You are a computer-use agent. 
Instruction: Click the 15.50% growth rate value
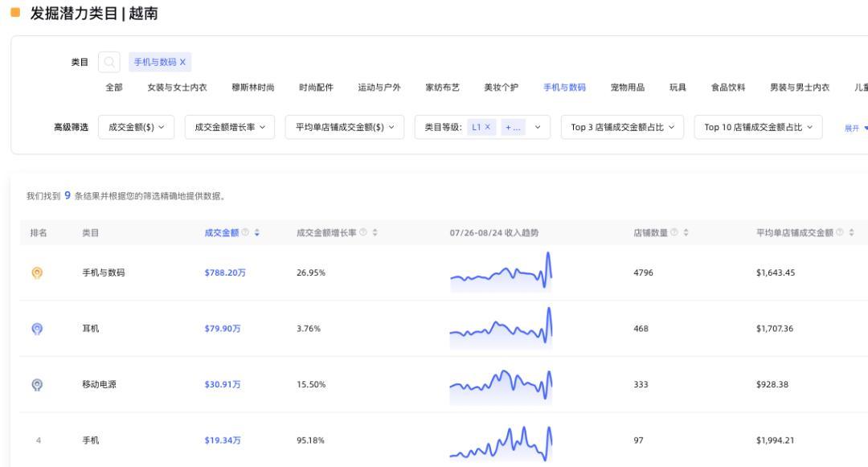tap(311, 384)
